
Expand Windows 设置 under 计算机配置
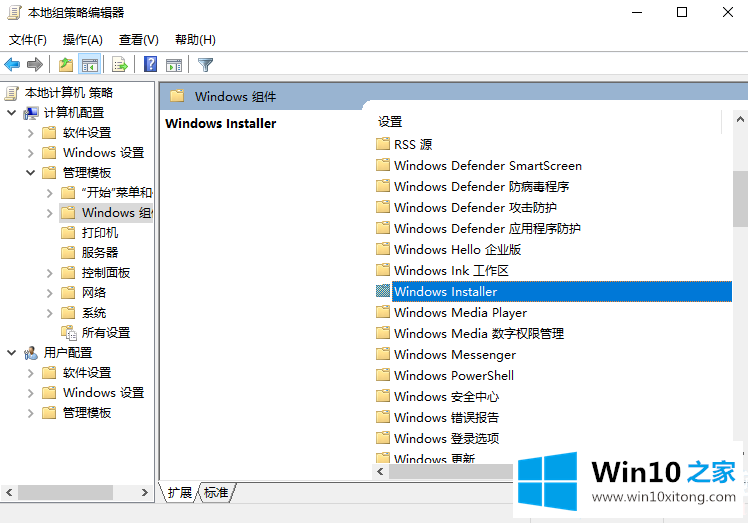point(31,153)
